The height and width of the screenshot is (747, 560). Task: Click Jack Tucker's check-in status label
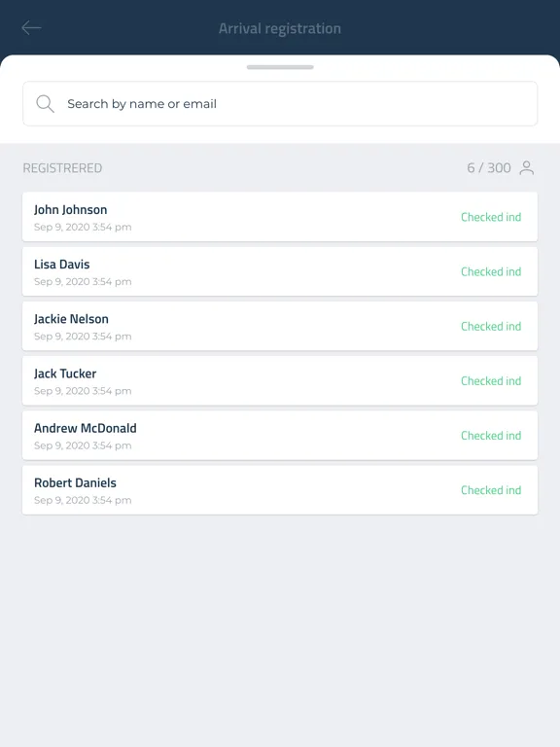pyautogui.click(x=491, y=381)
